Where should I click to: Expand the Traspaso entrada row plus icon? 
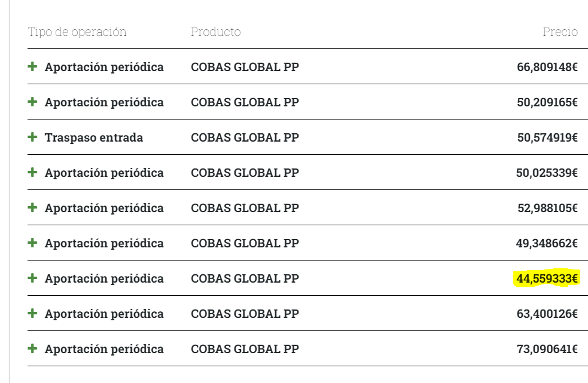33,137
